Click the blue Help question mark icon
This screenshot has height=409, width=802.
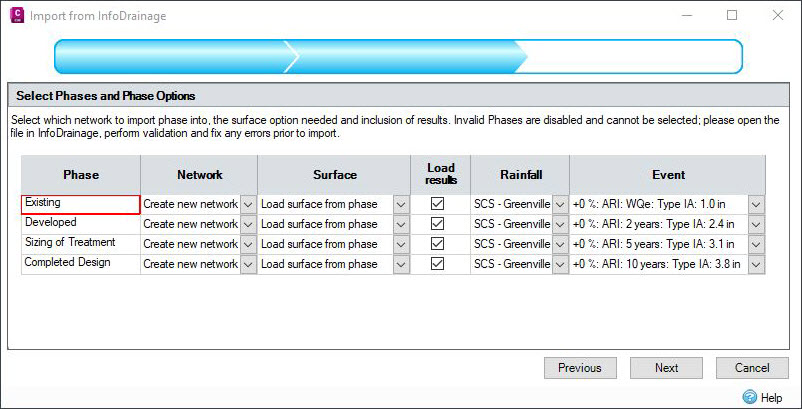(x=749, y=397)
